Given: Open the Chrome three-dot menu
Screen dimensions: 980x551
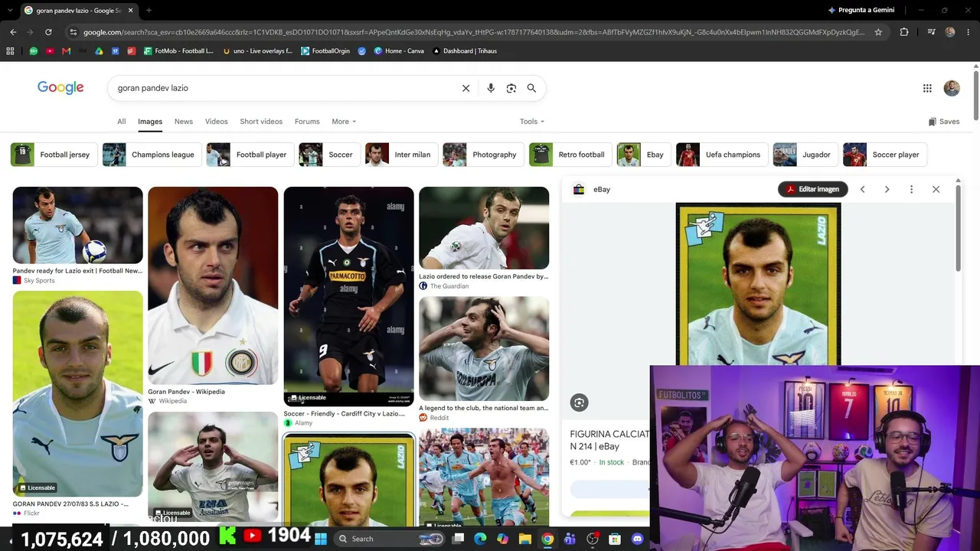Looking at the screenshot, I should point(968,32).
